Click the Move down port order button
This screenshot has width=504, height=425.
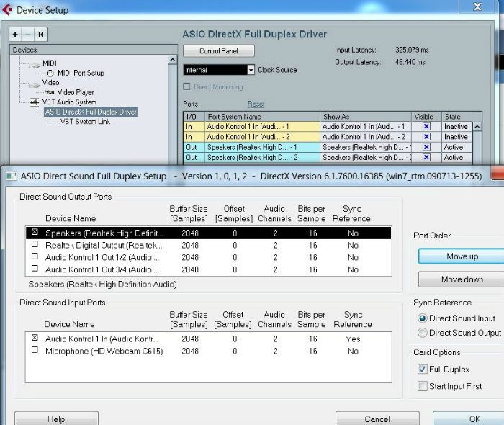[462, 279]
